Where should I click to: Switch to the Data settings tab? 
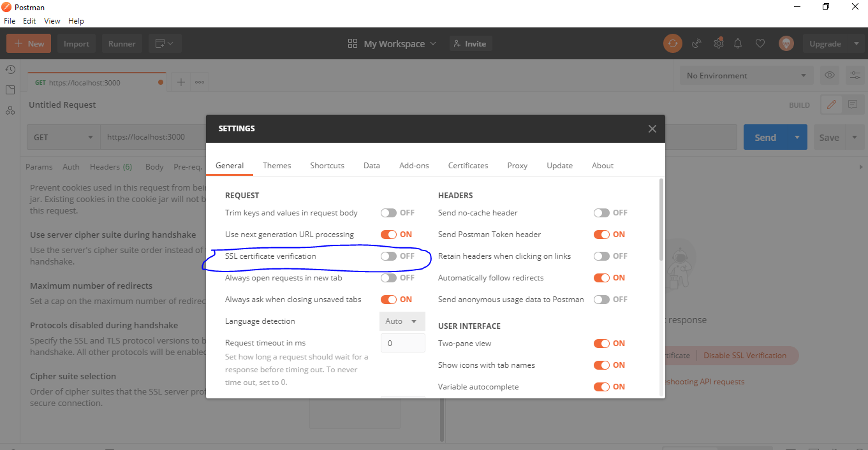point(372,165)
